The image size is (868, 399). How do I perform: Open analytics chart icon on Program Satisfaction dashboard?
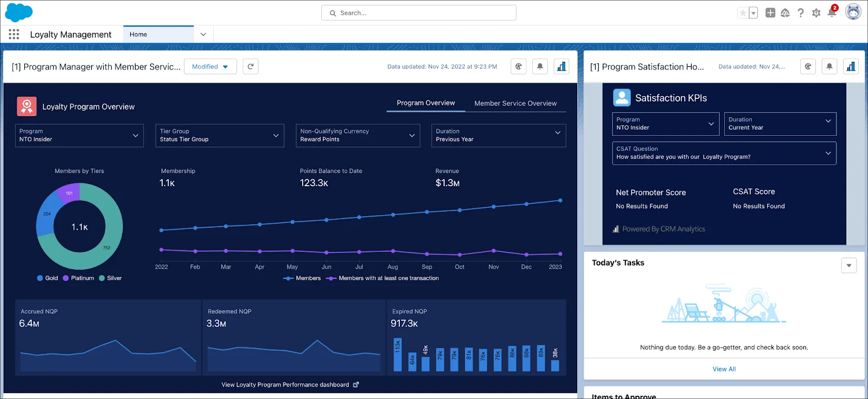tap(851, 66)
